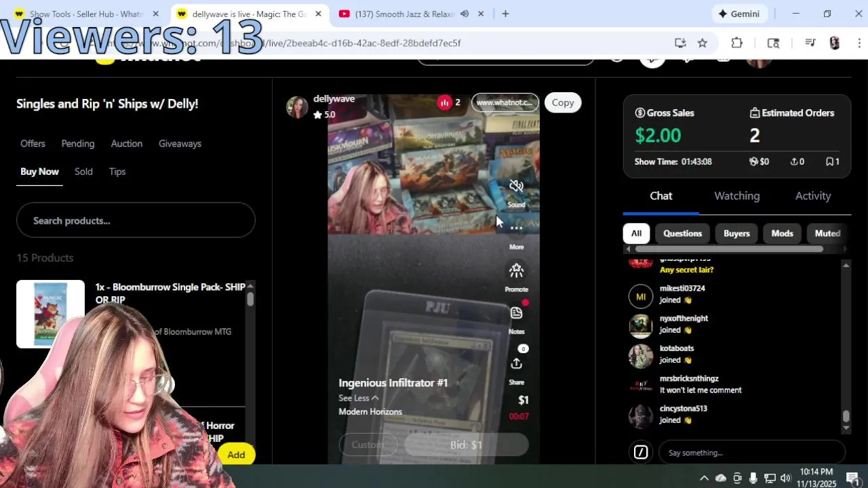The height and width of the screenshot is (488, 868).
Task: Click the Gemini button in title bar
Action: tap(740, 14)
